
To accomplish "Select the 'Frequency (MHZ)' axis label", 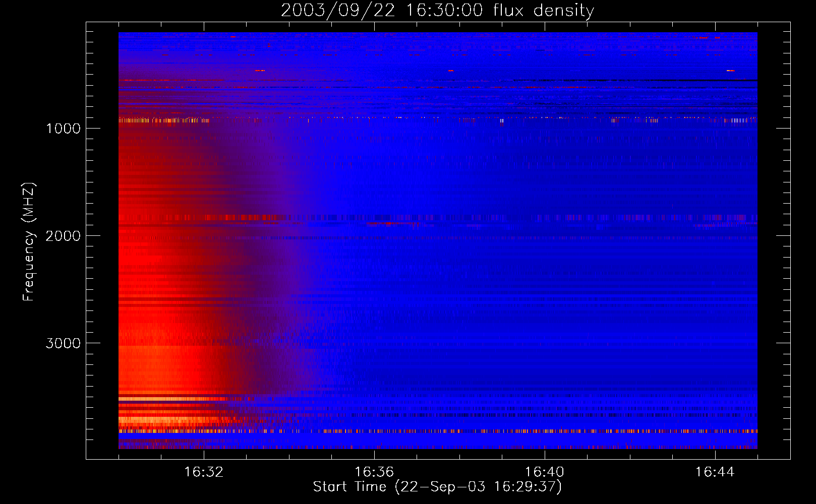I will click(29, 242).
